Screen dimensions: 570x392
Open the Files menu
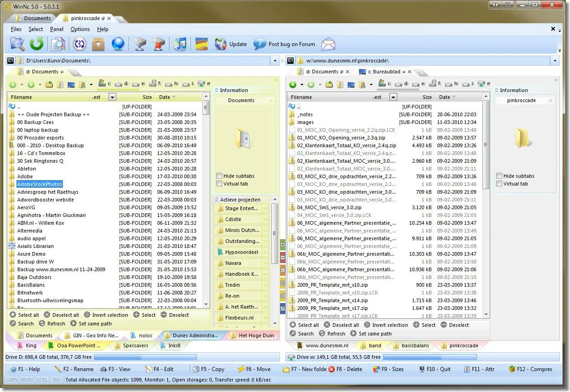tap(16, 29)
